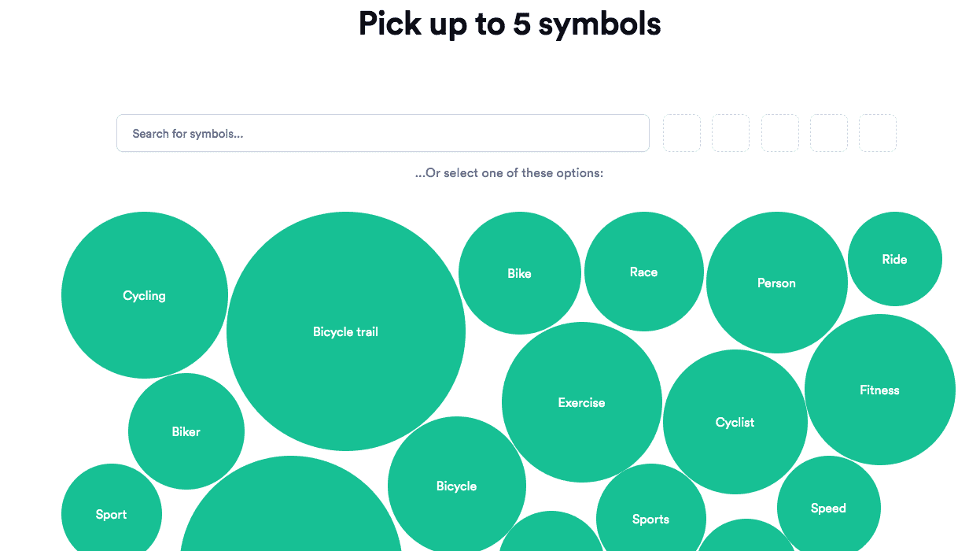Pick the Bike symbol option
Image resolution: width=980 pixels, height=551 pixels.
519,273
